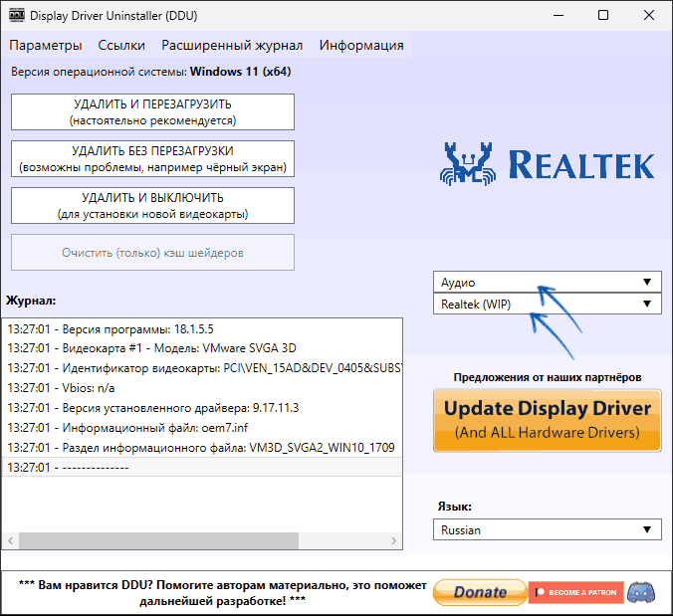Image resolution: width=673 pixels, height=616 pixels.
Task: Select log line Раздел информационного файла VM3D_SVGA2_WIN10_1709
Action: pos(202,448)
